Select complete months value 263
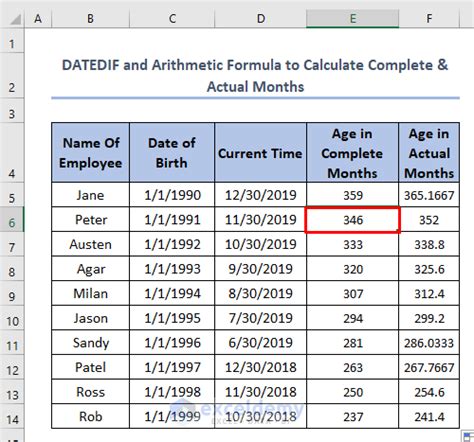 352,367
